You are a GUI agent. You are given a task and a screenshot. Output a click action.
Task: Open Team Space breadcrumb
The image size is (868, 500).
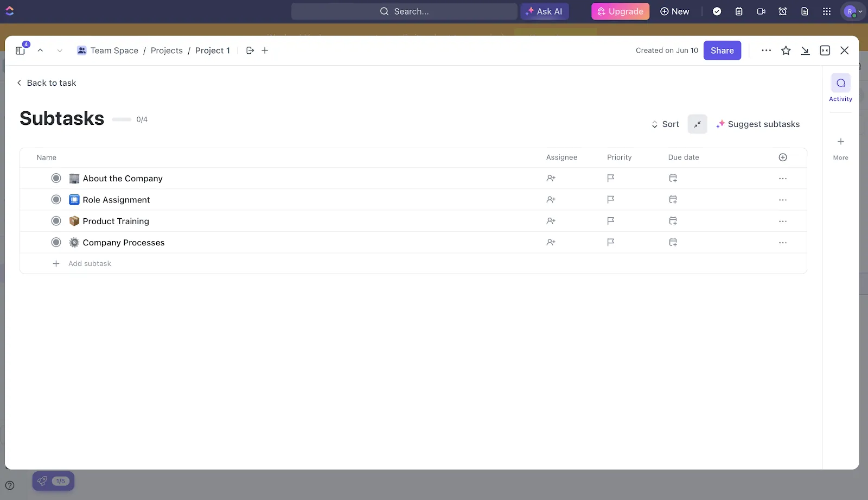[108, 50]
